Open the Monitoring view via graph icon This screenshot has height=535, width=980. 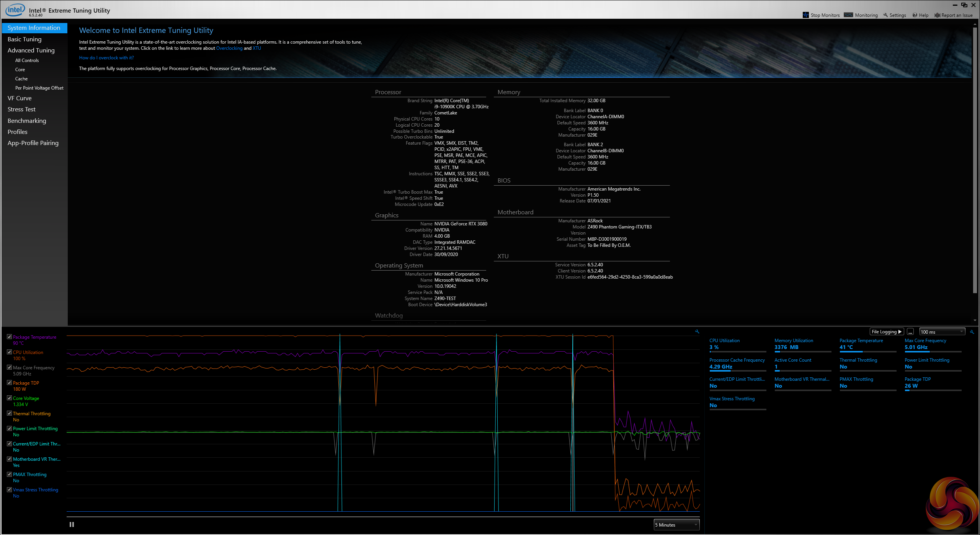[848, 15]
